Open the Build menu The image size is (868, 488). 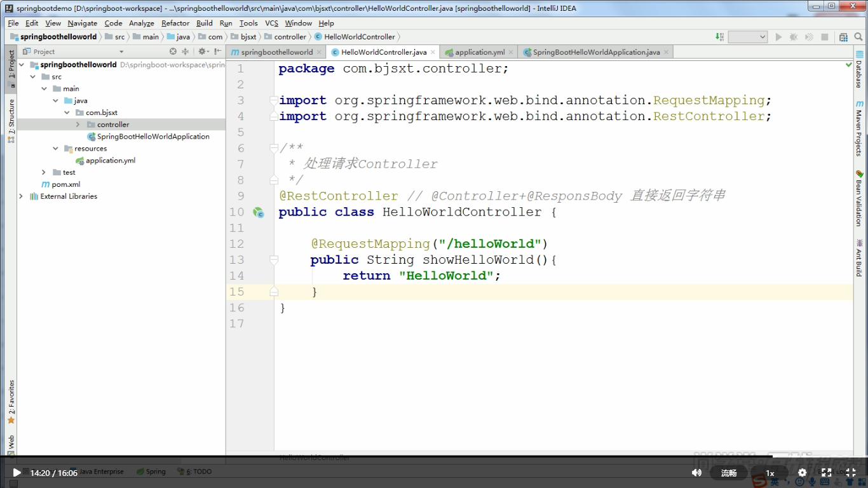pyautogui.click(x=205, y=23)
